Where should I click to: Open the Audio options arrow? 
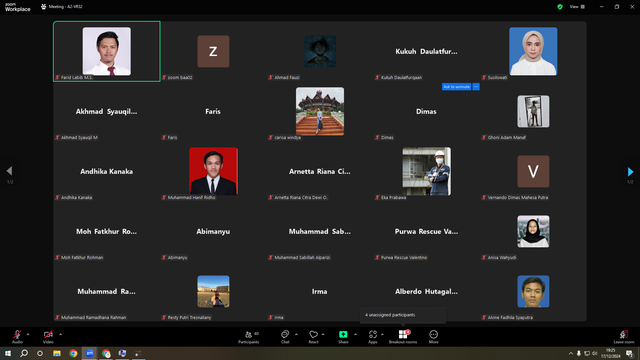coord(28,334)
